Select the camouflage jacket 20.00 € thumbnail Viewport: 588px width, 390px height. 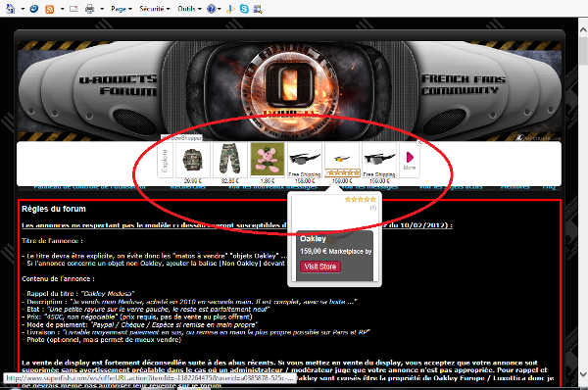tap(193, 160)
